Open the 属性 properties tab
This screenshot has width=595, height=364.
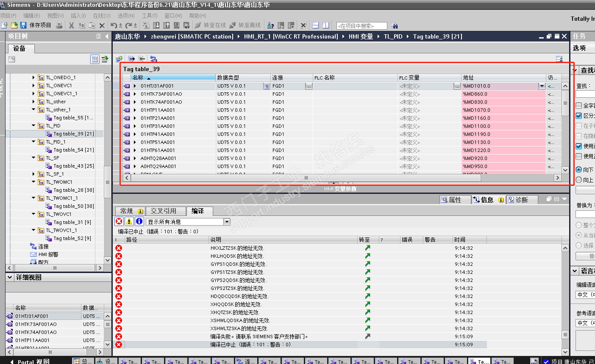(x=455, y=200)
